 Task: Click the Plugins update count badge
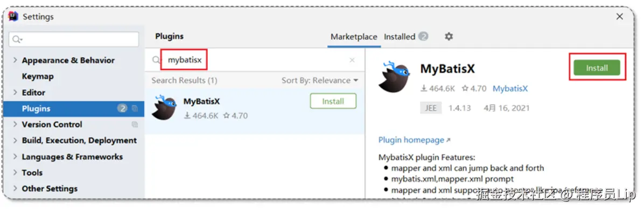122,108
